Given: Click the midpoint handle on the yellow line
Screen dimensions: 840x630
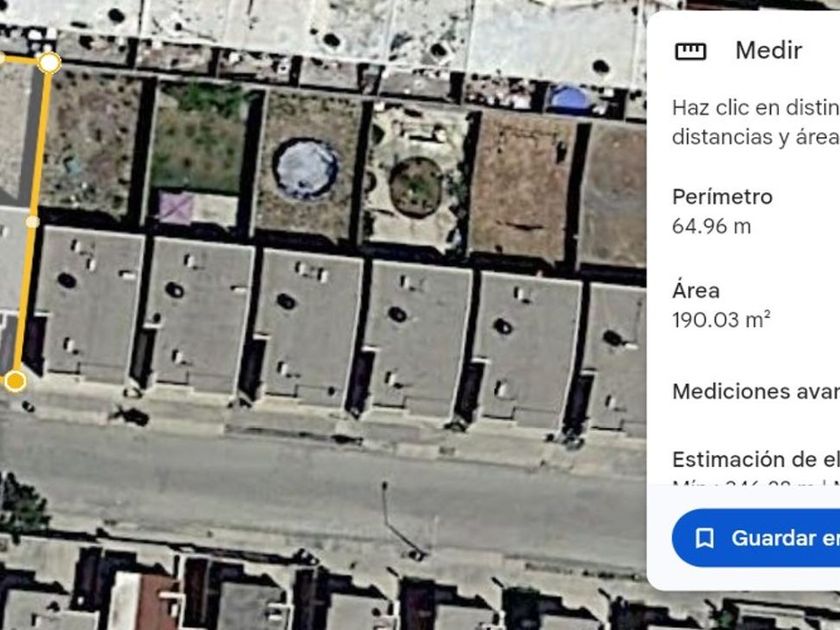Looking at the screenshot, I should tap(33, 222).
